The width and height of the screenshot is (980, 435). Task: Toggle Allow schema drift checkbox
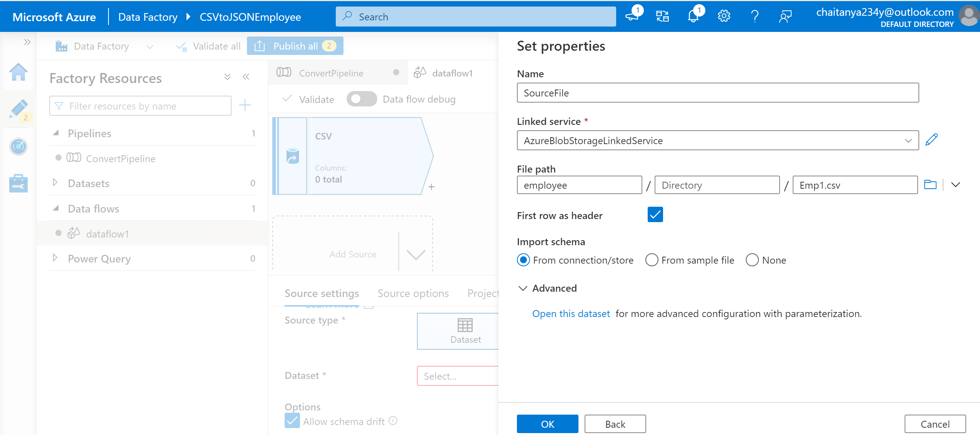click(x=292, y=420)
